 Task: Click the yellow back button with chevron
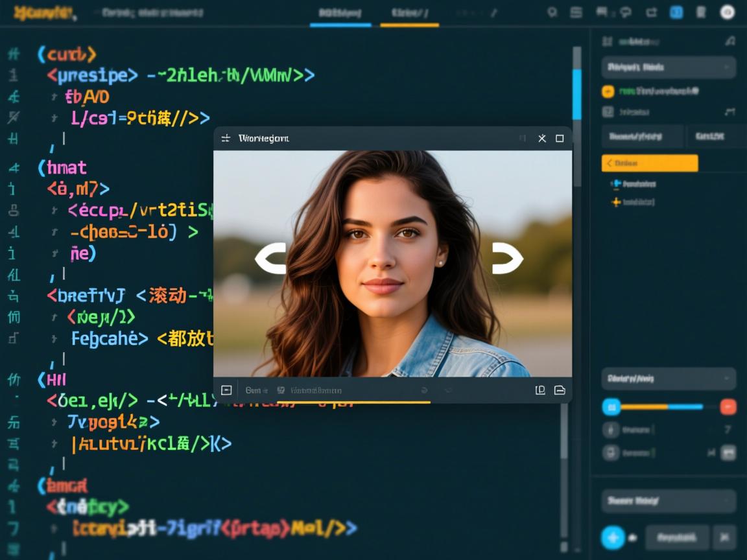(650, 163)
